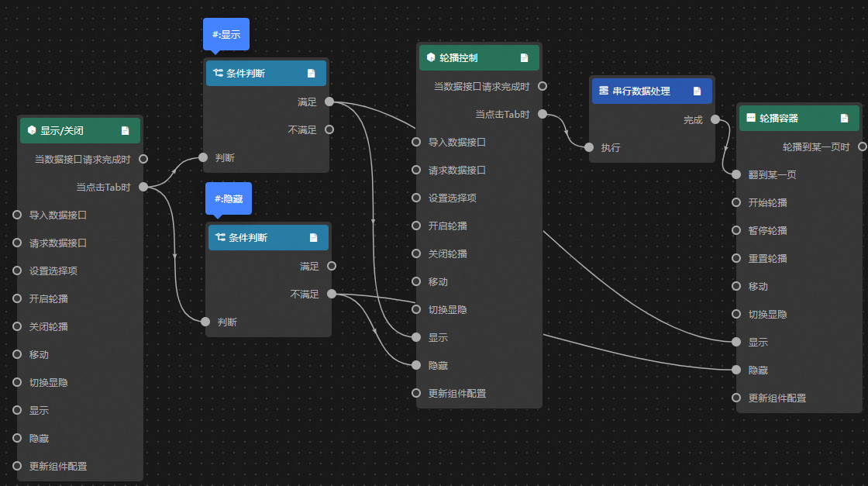Click the 执行 input port on 串行数据处理
Screen dimensions: 868x486
(591, 147)
